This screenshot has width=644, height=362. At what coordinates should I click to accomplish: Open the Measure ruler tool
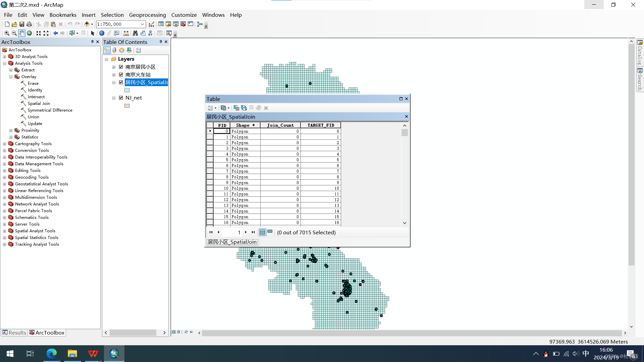pyautogui.click(x=126, y=33)
